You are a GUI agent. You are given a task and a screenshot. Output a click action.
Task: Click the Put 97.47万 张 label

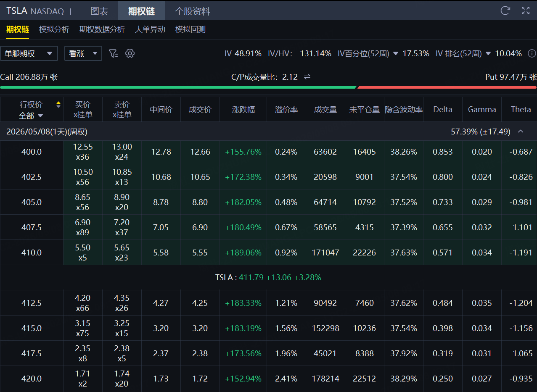(x=511, y=77)
